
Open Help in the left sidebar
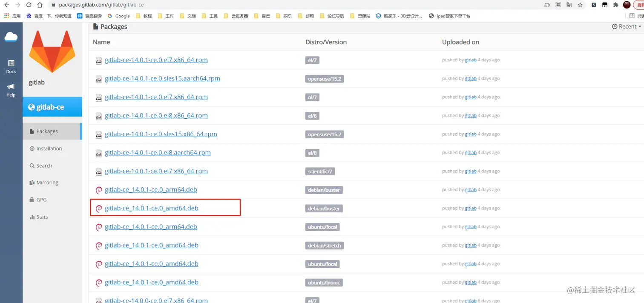11,90
